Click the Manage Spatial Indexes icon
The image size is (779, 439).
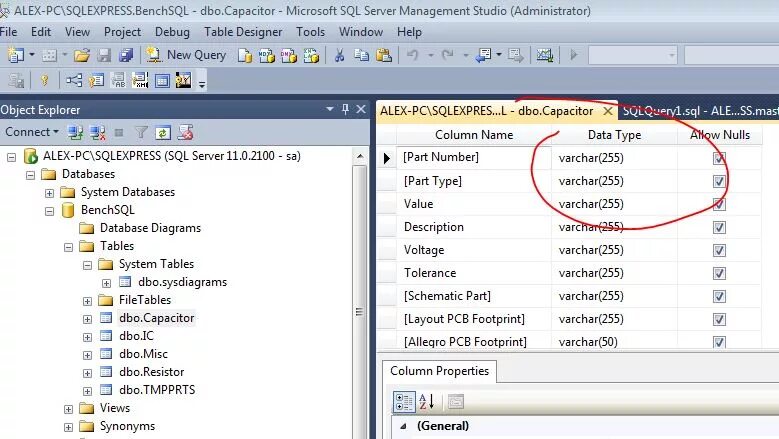pyautogui.click(x=183, y=80)
